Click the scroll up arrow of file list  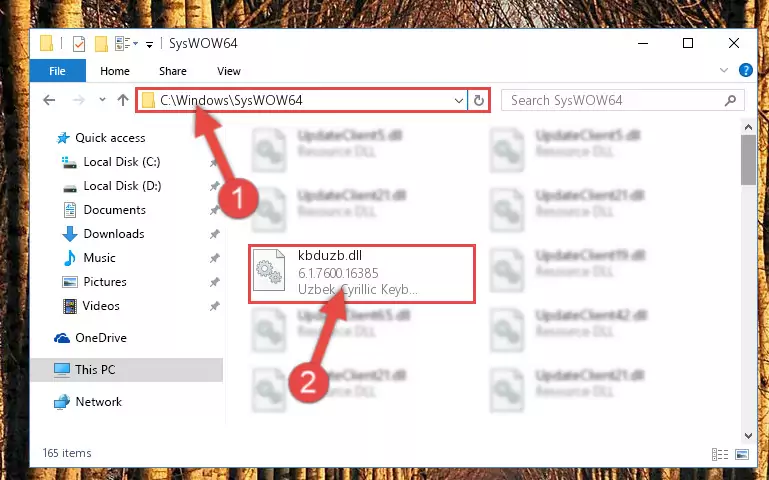coord(748,127)
